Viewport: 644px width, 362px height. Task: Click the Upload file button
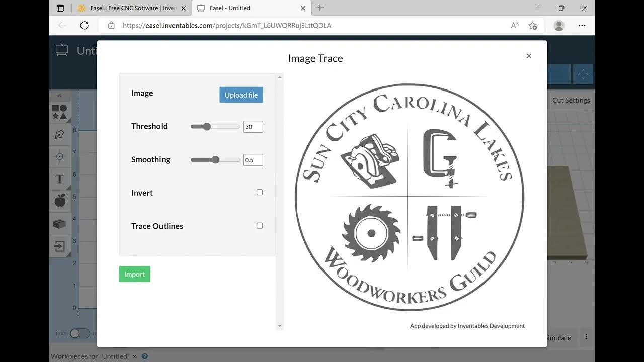point(241,95)
